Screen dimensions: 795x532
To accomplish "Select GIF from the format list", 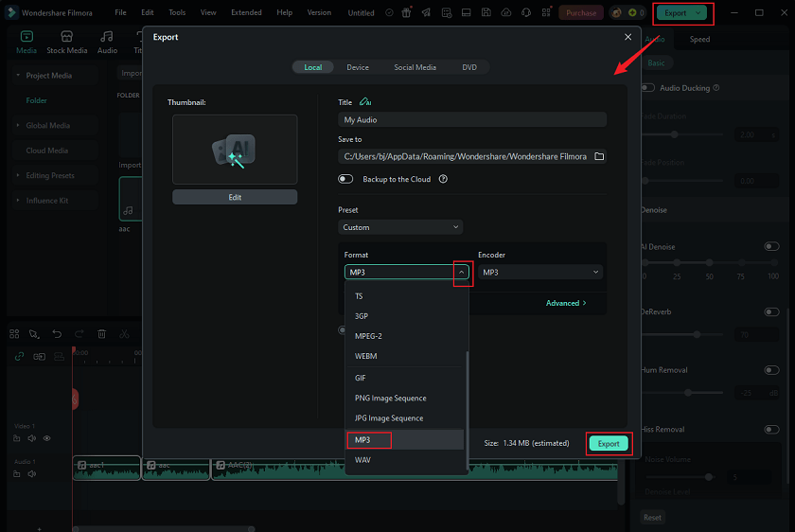I will (x=404, y=378).
